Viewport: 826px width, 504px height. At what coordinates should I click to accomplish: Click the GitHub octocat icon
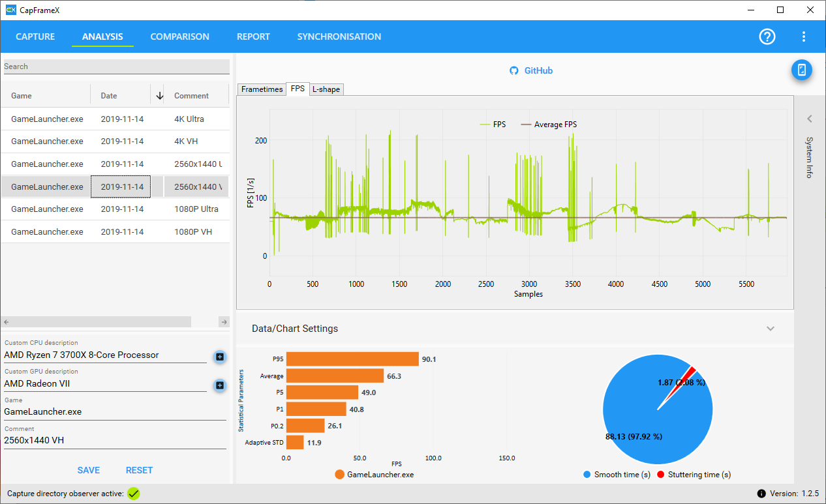(513, 70)
